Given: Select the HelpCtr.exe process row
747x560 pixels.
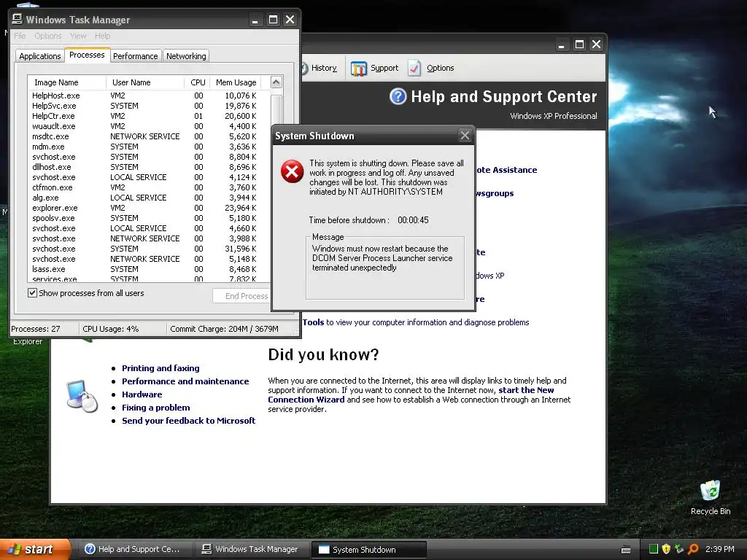Looking at the screenshot, I should pos(148,116).
